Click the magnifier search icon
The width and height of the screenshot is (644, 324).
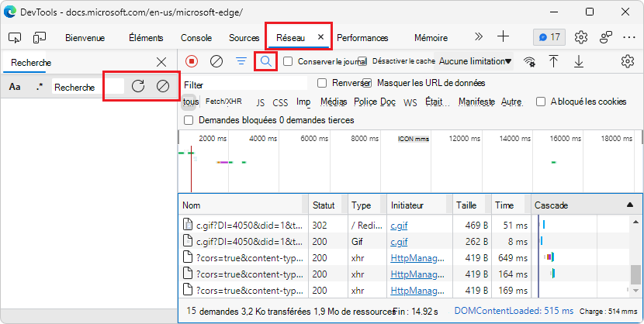pos(266,61)
